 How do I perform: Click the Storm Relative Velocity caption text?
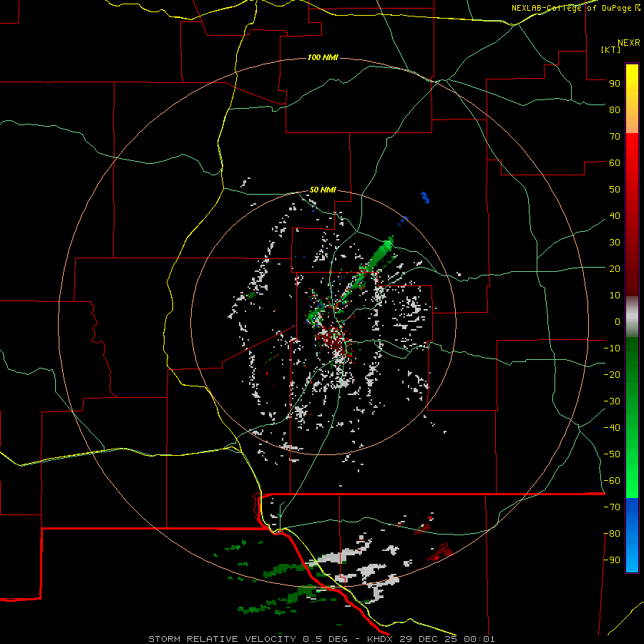[321, 639]
